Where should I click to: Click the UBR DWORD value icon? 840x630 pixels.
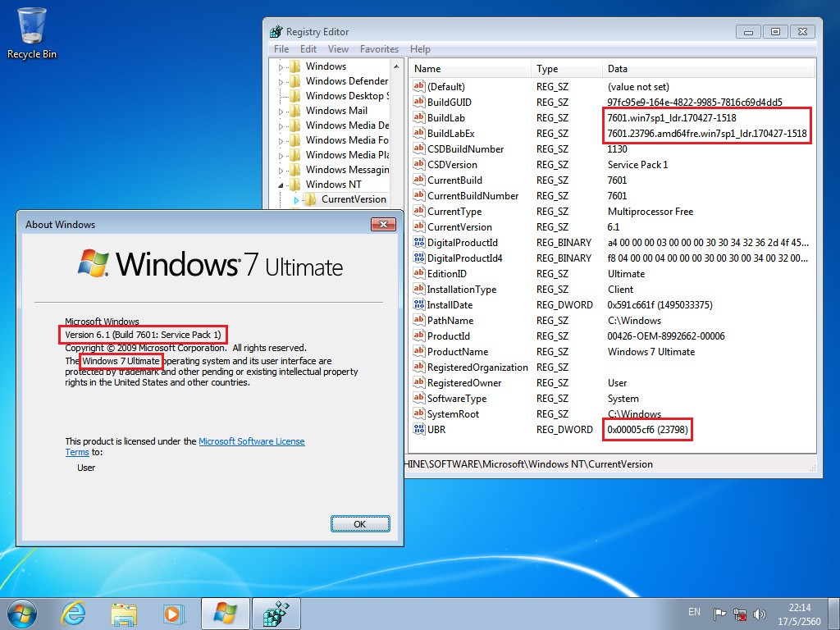point(419,429)
